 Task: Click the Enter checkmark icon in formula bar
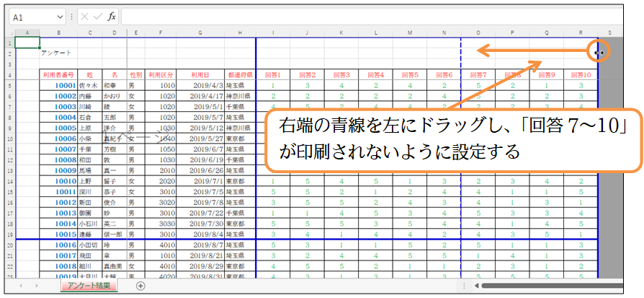pos(98,17)
